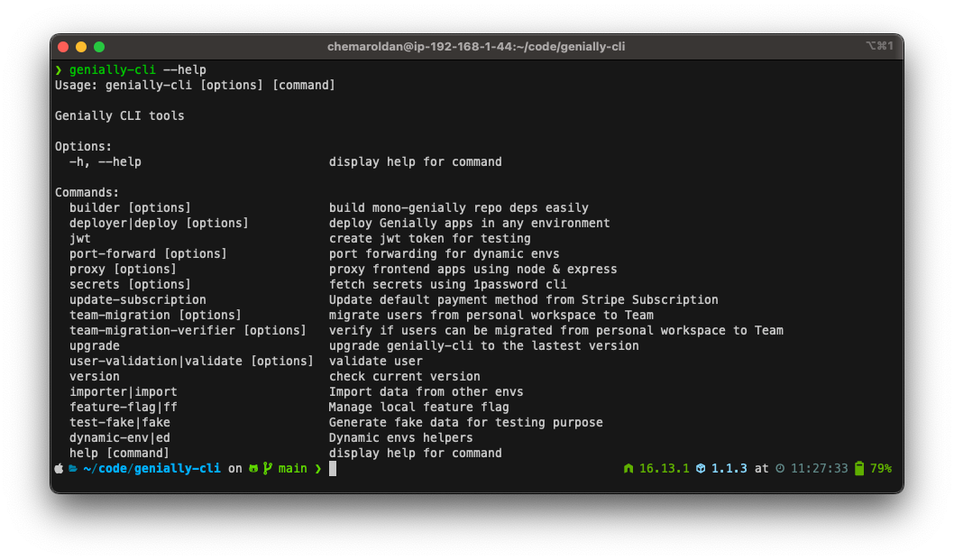
Task: Click 'build mono-genially repo deps easily' description
Action: click(459, 207)
